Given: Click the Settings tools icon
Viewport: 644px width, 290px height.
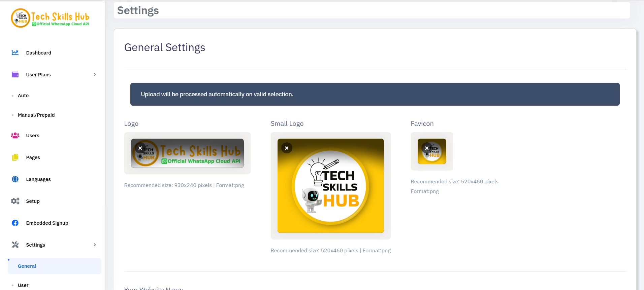Looking at the screenshot, I should (15, 245).
